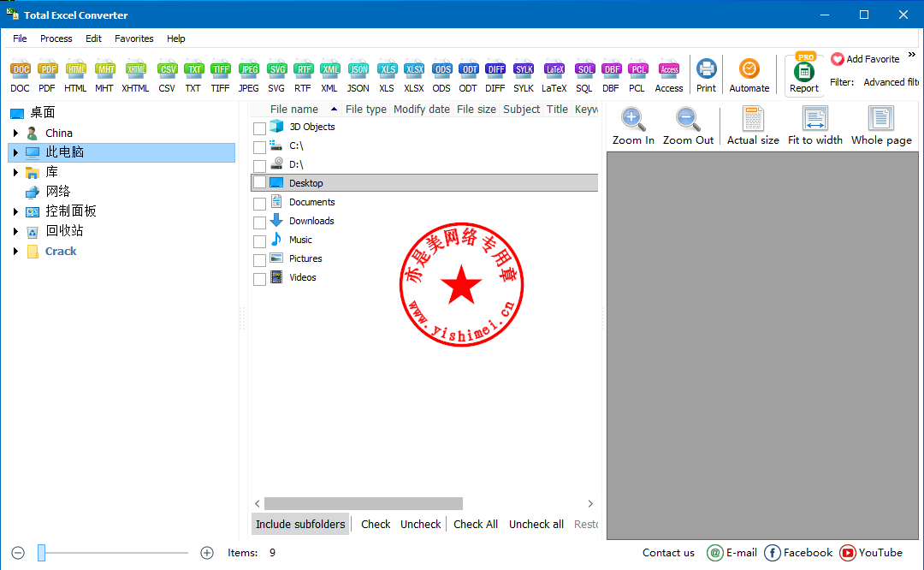924x570 pixels.
Task: Open the YouTube link
Action: tap(871, 552)
